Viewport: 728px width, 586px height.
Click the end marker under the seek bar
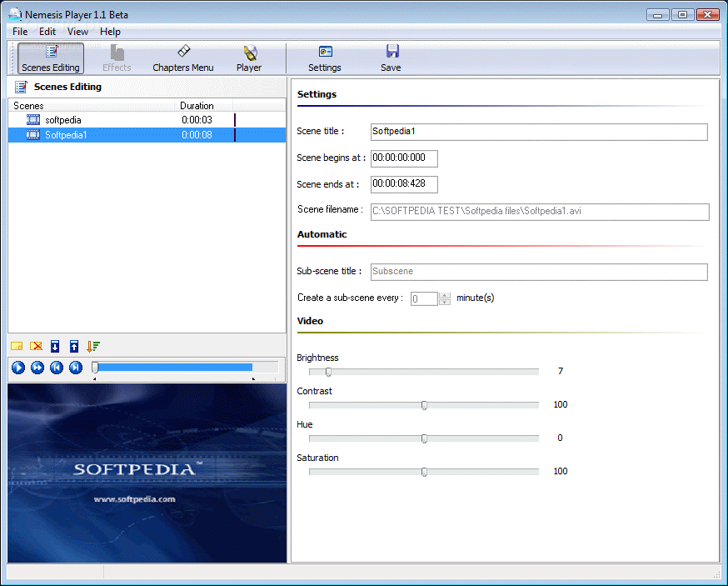click(253, 379)
